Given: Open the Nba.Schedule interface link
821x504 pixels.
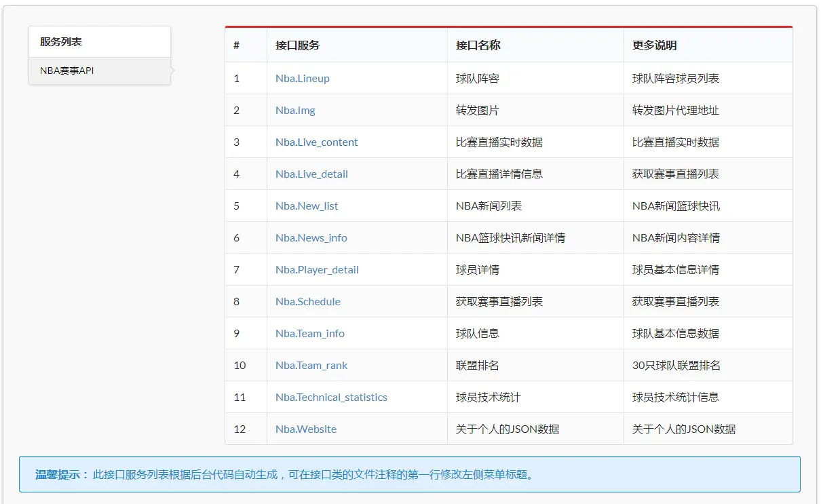Looking at the screenshot, I should click(x=307, y=301).
